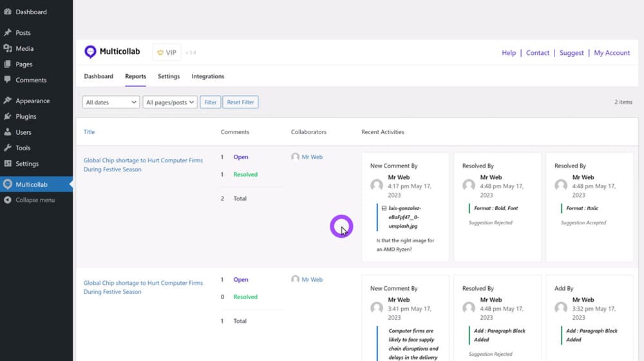Click the Dashboard gauge icon in the sidebar
This screenshot has height=361, width=644.
pos(7,12)
